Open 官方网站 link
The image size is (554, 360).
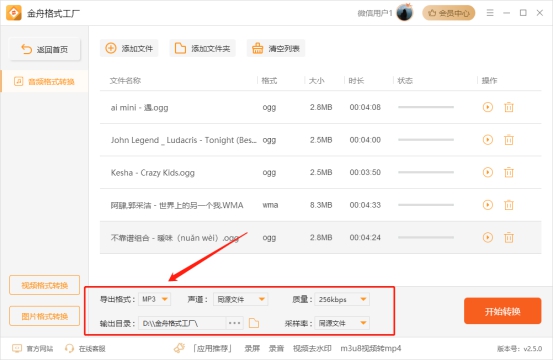[x=33, y=349]
